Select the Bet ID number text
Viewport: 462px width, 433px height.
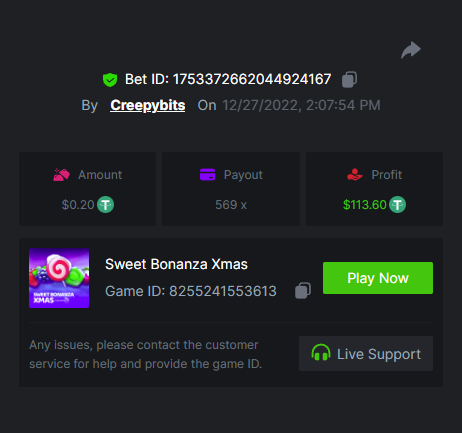click(252, 80)
